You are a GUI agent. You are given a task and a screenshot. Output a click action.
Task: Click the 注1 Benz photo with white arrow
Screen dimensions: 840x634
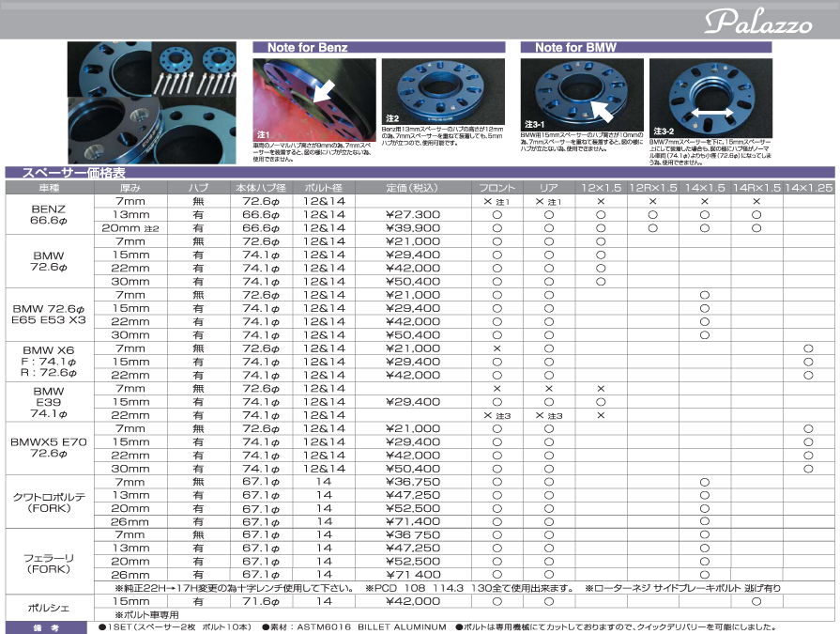[x=313, y=100]
